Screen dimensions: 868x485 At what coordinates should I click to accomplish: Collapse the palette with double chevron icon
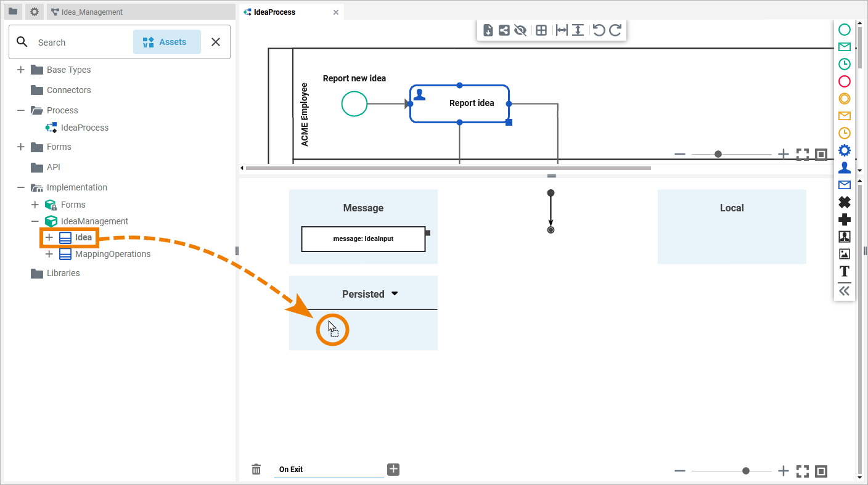[x=845, y=291]
